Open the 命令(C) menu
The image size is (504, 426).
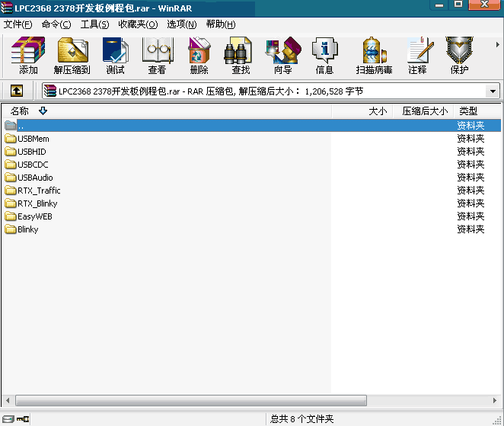[56, 24]
